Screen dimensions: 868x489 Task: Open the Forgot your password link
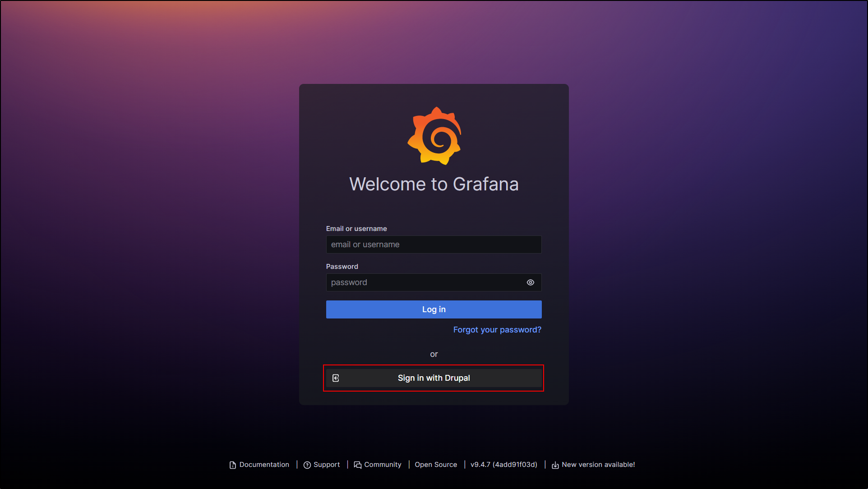[x=497, y=330]
